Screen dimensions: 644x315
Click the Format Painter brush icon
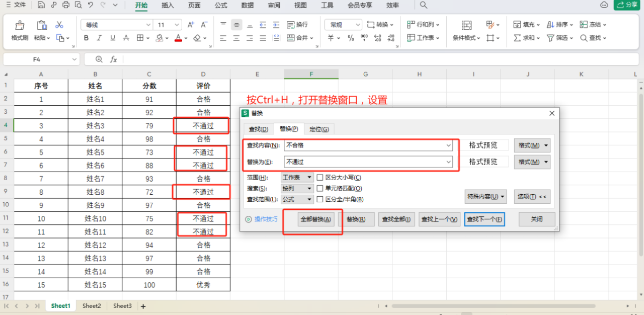pyautogui.click(x=20, y=25)
